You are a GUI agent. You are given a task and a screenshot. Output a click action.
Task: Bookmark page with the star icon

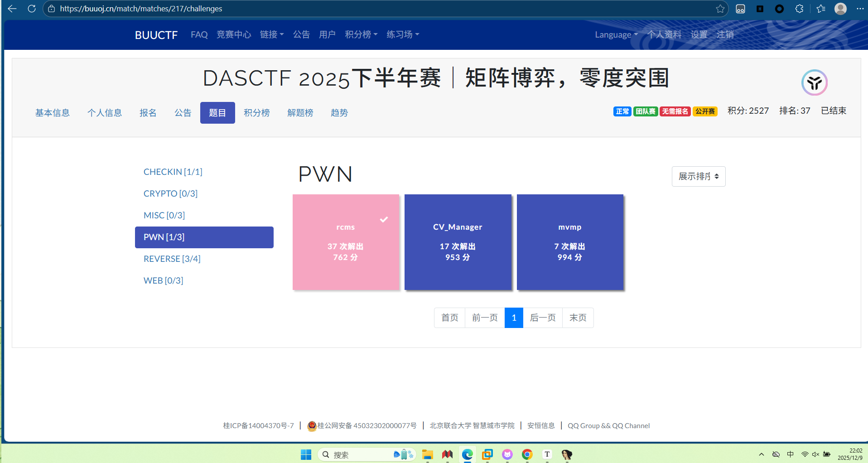click(x=720, y=9)
